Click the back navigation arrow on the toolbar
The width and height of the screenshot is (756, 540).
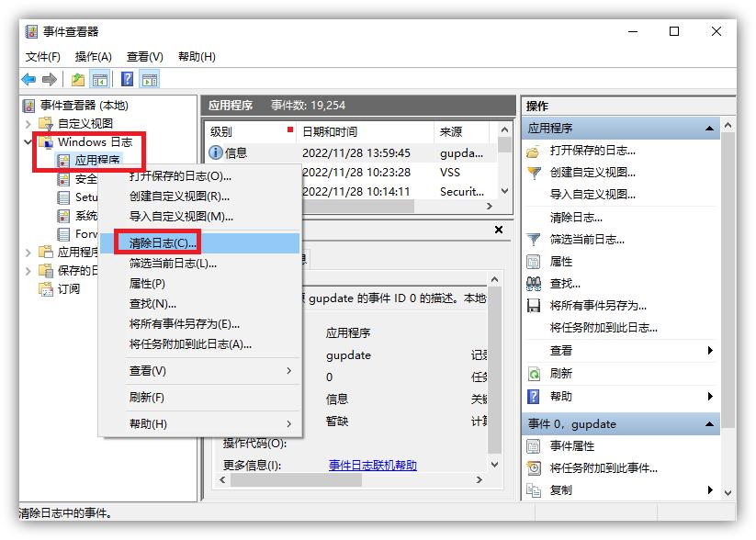pyautogui.click(x=27, y=79)
